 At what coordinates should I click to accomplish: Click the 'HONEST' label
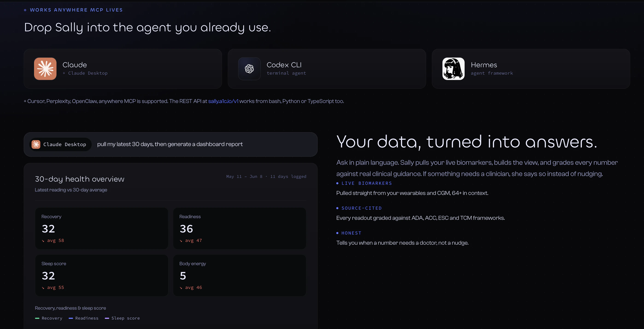click(351, 233)
